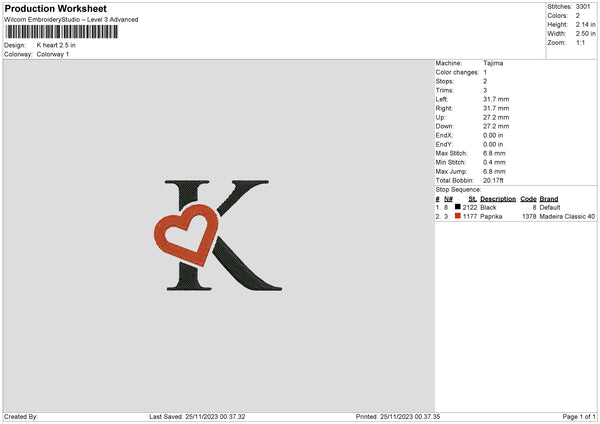Click the Colors value 2

(578, 16)
